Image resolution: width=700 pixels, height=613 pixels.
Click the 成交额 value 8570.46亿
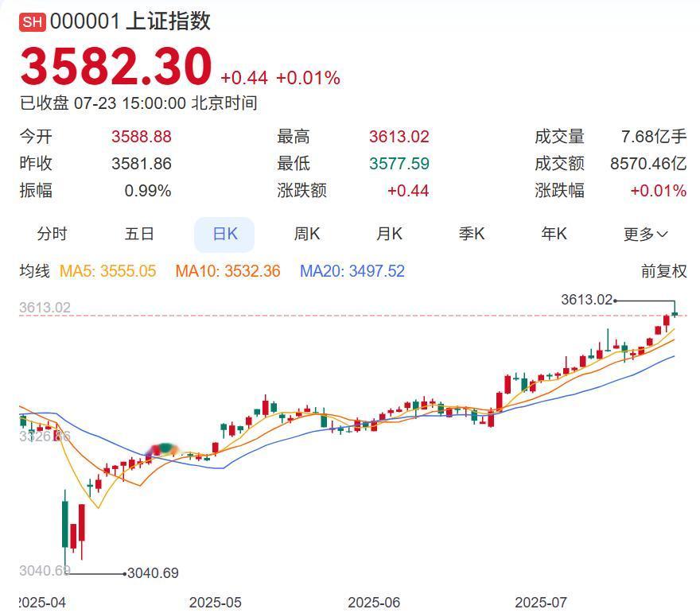(x=648, y=163)
